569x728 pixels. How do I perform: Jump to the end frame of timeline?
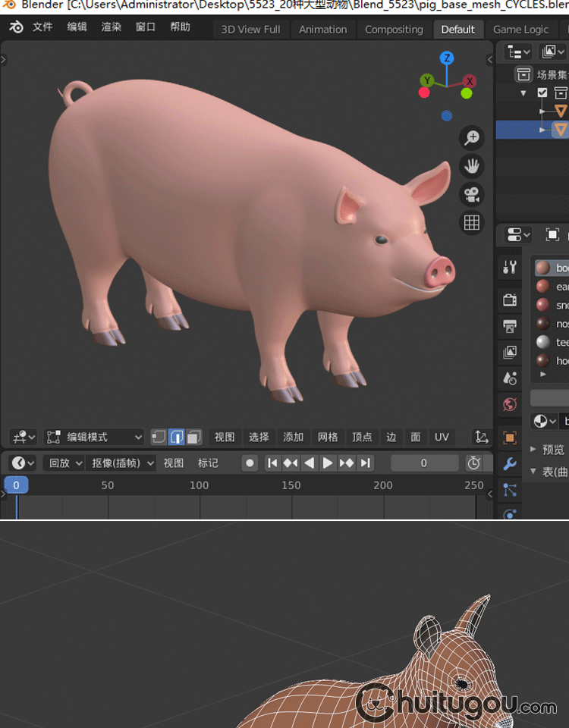pos(366,463)
